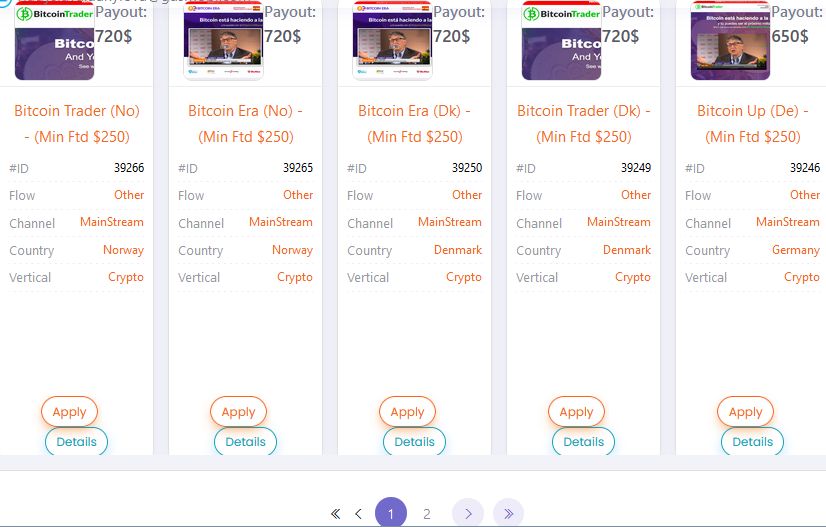
Task: Apply to Bitcoin Up (De) offer 39246
Action: click(x=745, y=412)
